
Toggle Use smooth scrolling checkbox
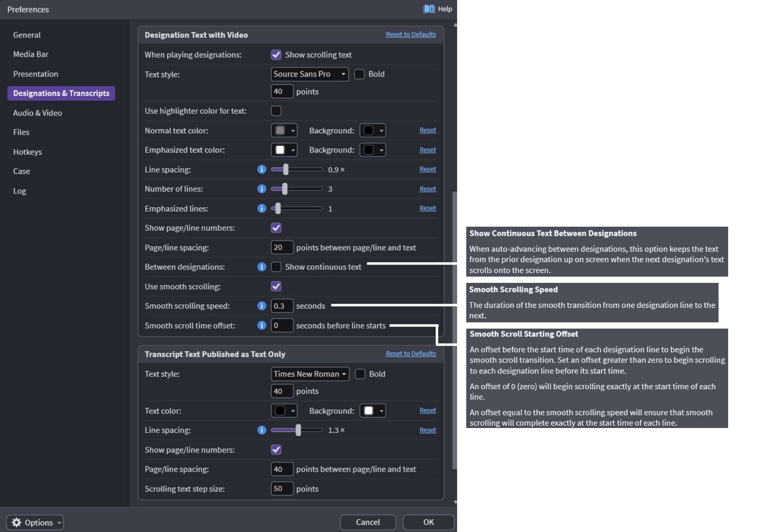[276, 286]
